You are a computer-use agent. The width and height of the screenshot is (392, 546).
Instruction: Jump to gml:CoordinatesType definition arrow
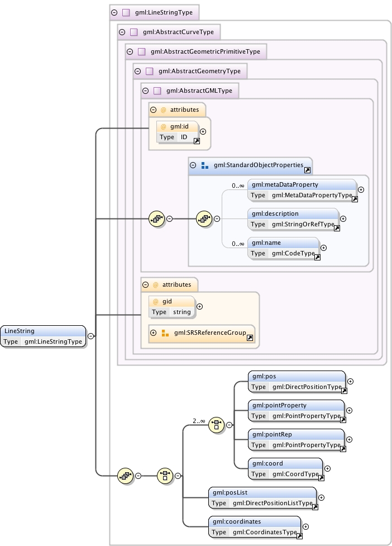coord(299,536)
